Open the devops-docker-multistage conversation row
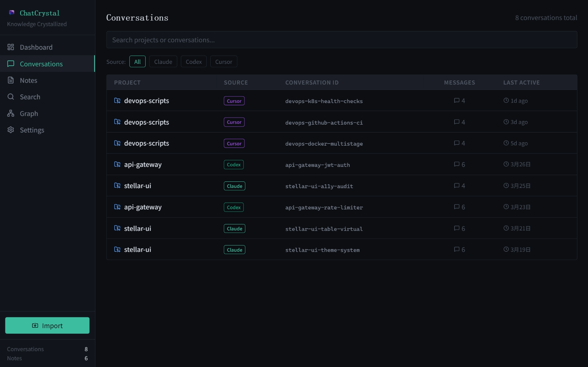This screenshot has width=588, height=367. point(323,144)
